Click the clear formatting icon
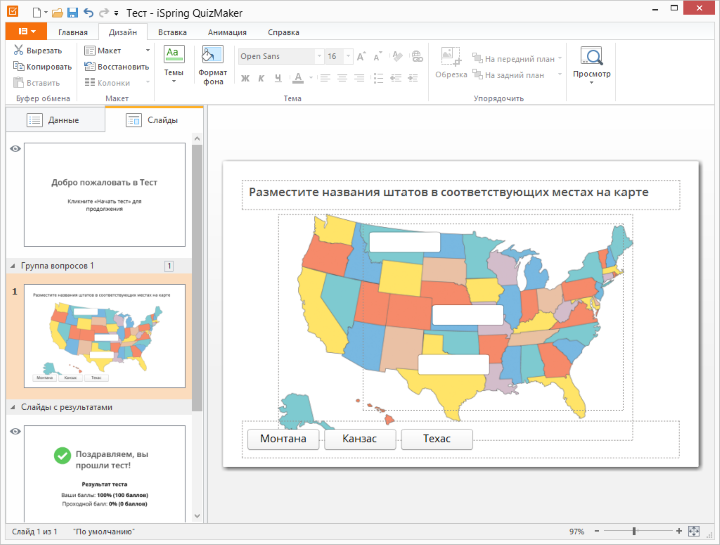Image resolution: width=720 pixels, height=545 pixels. point(397,56)
